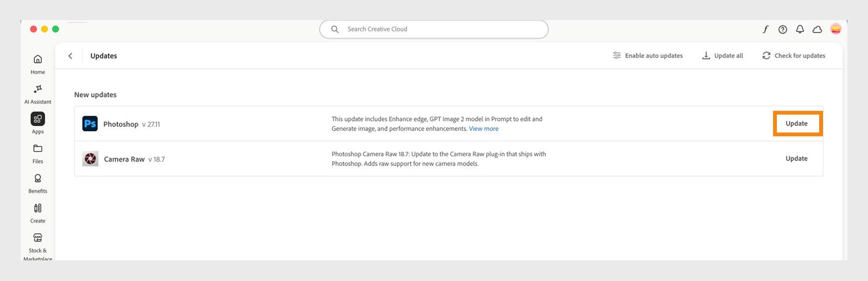Click the Camera Raw app icon
The height and width of the screenshot is (281, 868).
90,158
